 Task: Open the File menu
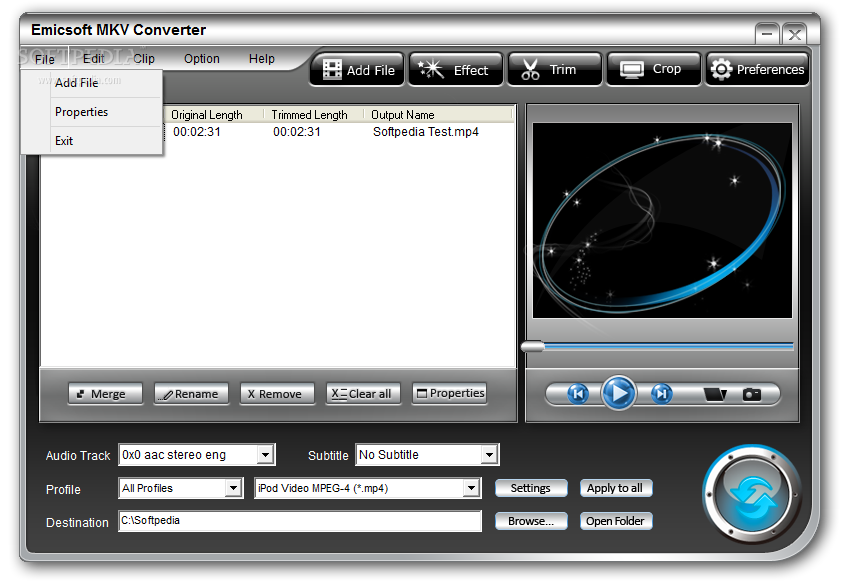pyautogui.click(x=45, y=59)
